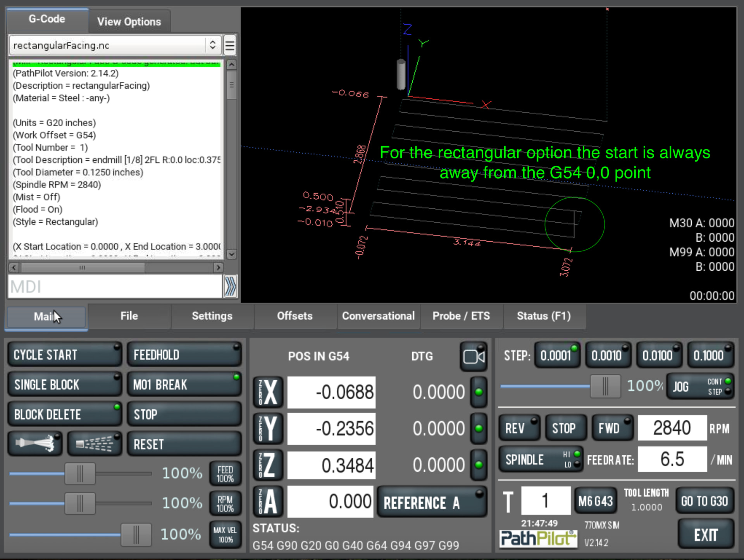Click the G-code list scroll down arrow
Screen dimensions: 744x560
[231, 254]
